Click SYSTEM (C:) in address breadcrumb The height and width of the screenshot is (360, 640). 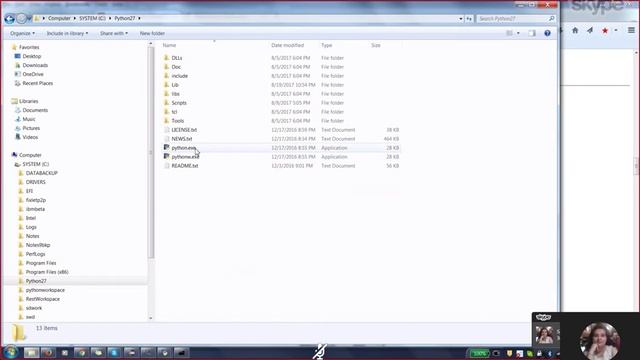(92, 18)
